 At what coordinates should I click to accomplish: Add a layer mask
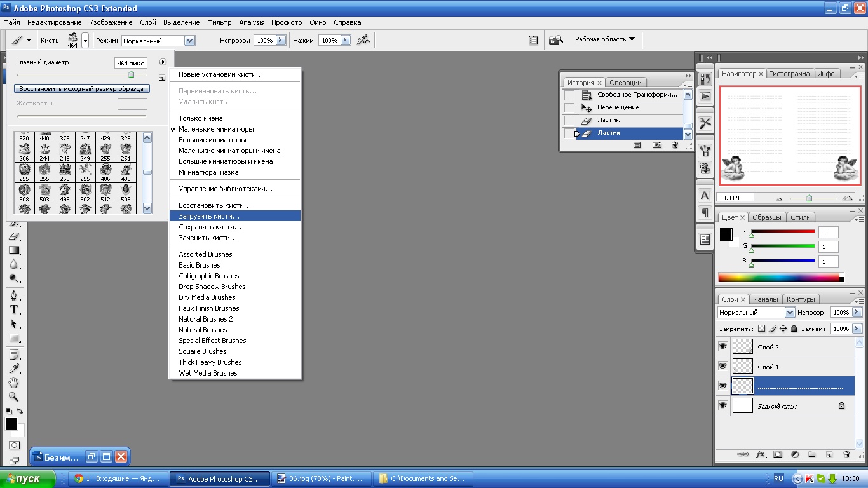[778, 454]
